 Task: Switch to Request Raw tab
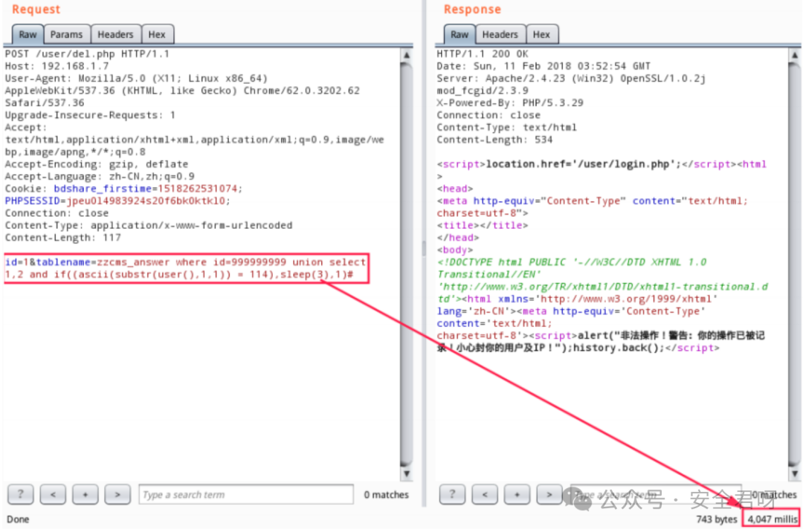28,34
